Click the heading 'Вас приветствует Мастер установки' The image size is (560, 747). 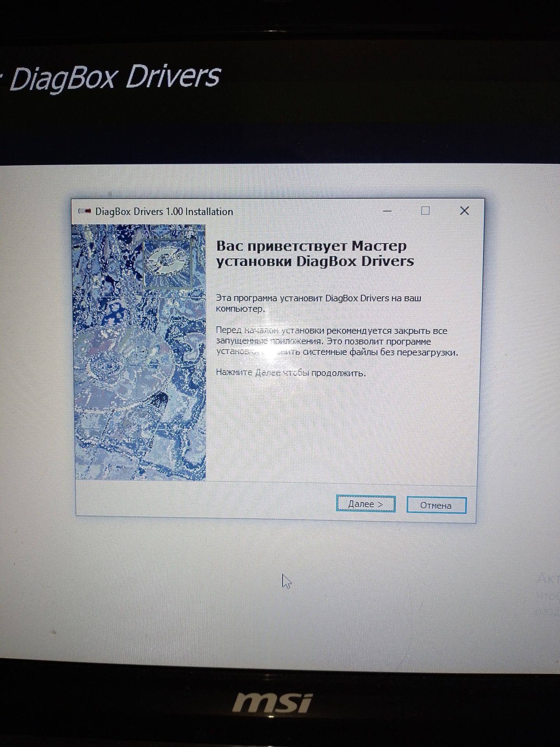315,253
